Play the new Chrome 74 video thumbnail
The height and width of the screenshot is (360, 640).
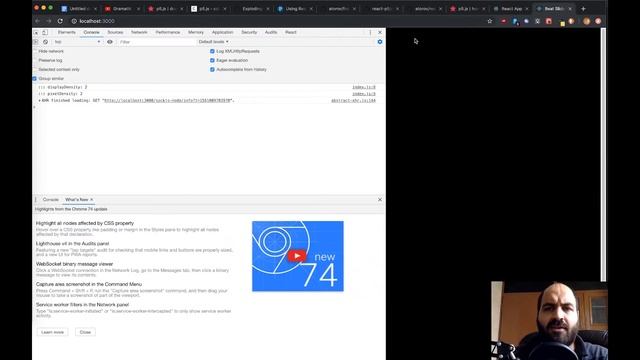tap(297, 256)
